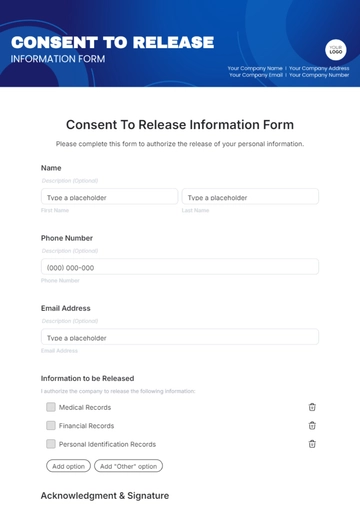The image size is (360, 510).
Task: Click the Consent To Release Information Form heading
Action: (x=180, y=125)
